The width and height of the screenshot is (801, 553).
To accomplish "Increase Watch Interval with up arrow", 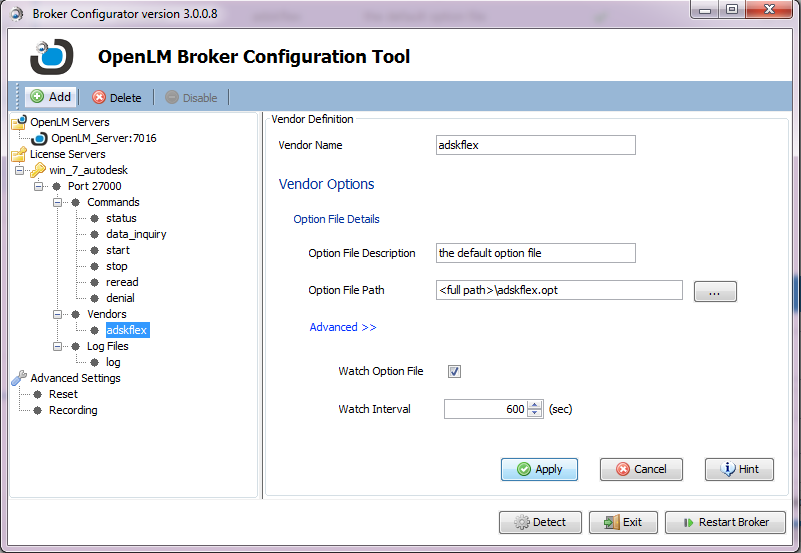I will coord(535,404).
